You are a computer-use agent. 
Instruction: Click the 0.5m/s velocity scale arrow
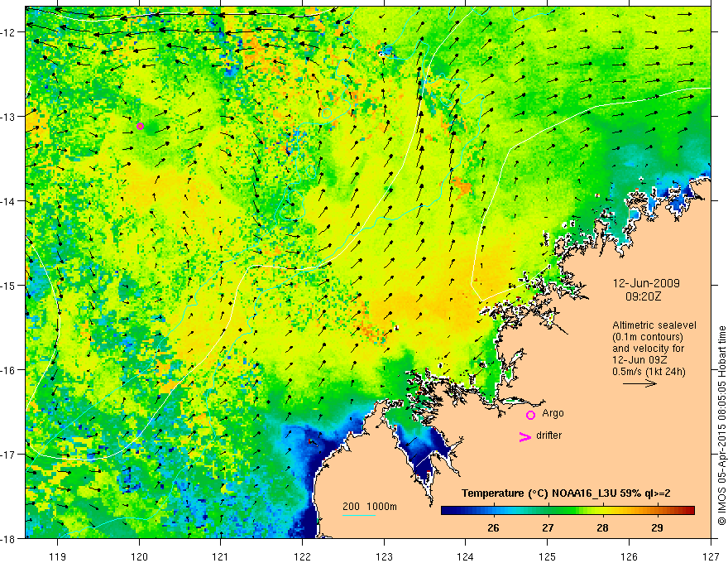[x=639, y=383]
